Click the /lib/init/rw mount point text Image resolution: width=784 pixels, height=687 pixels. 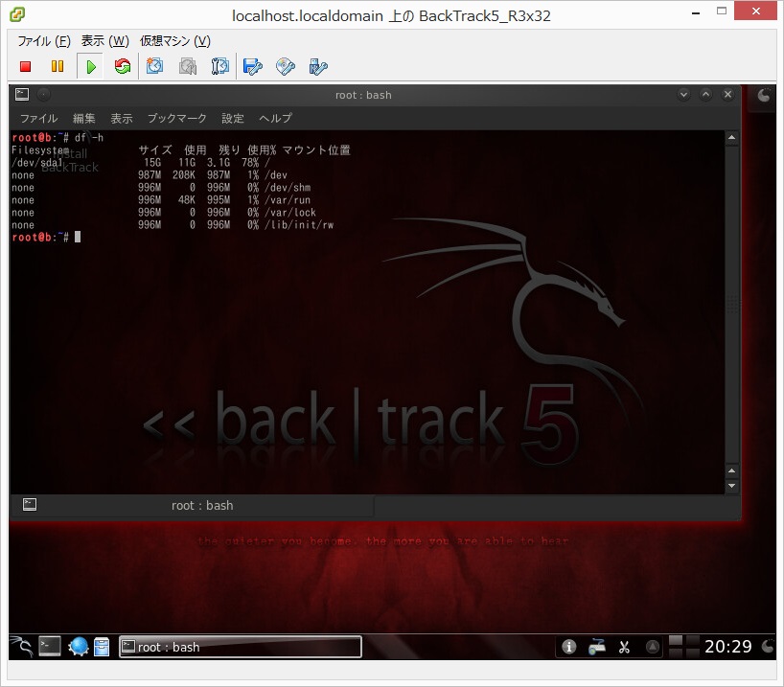(299, 225)
